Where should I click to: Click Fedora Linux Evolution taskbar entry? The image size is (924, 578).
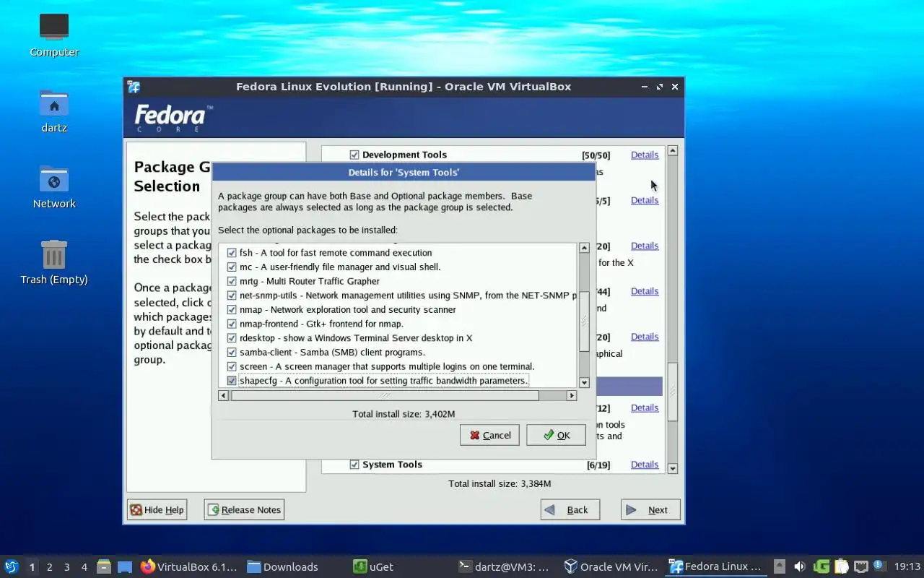(715, 567)
